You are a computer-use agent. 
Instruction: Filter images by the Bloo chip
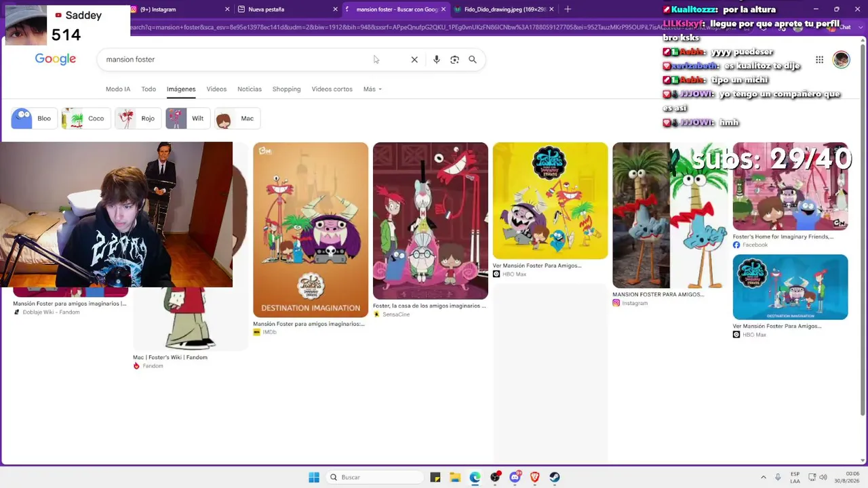click(x=34, y=119)
